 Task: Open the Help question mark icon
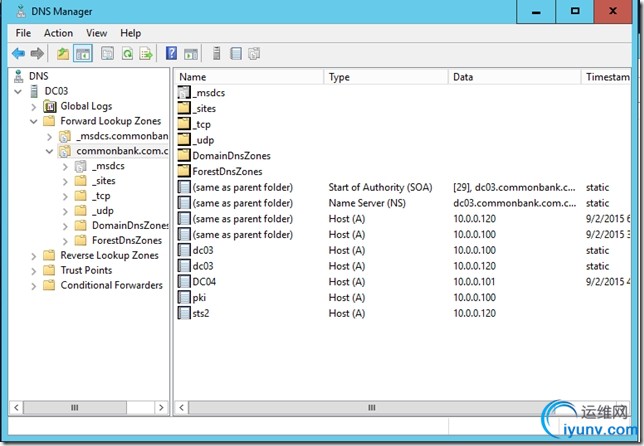click(x=171, y=53)
